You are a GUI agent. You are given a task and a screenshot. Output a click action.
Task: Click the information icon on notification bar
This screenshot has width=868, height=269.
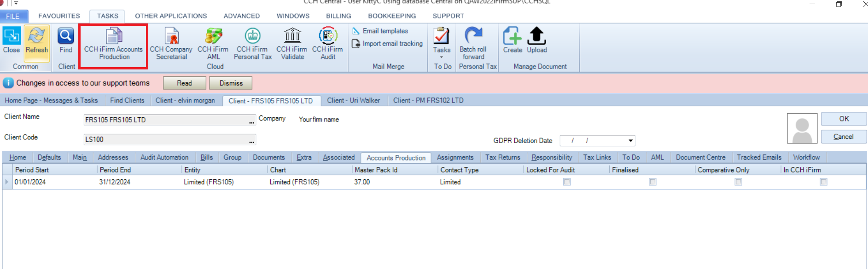(8, 83)
